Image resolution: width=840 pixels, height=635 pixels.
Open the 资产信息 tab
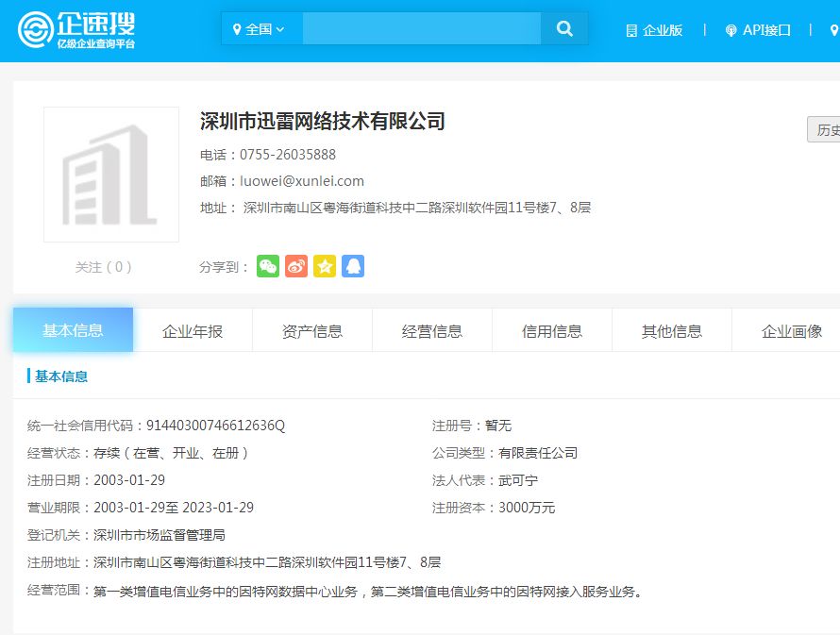pos(312,329)
